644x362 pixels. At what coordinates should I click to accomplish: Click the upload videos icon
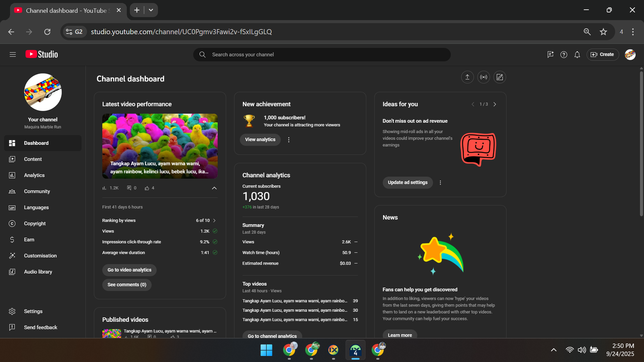(x=467, y=77)
